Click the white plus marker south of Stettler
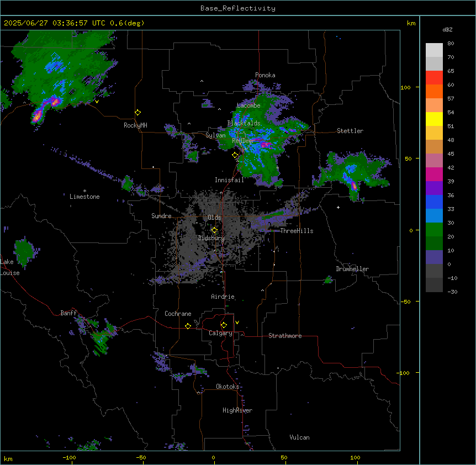The image size is (476, 465). tap(338, 207)
